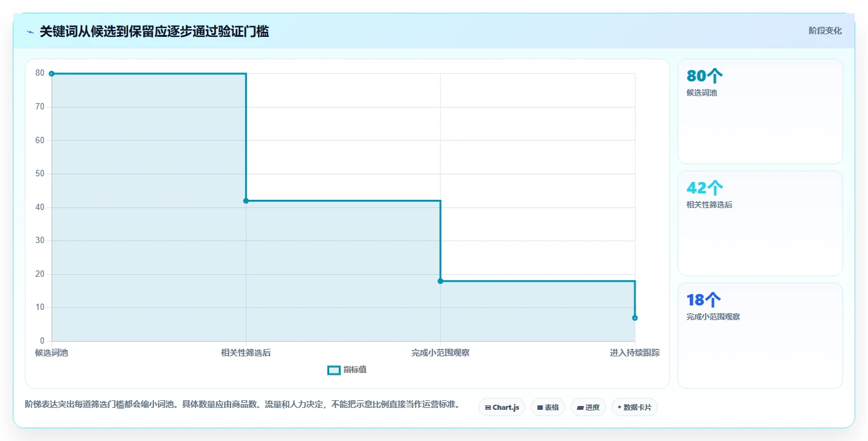Click the y-axis label 60

[40, 140]
